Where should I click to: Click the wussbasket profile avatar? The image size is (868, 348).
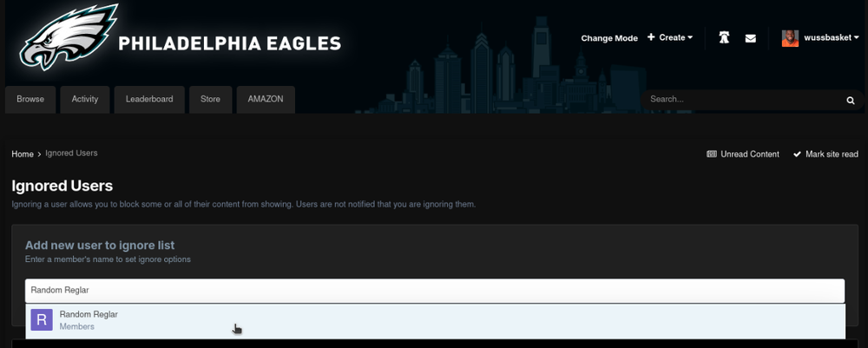[790, 38]
